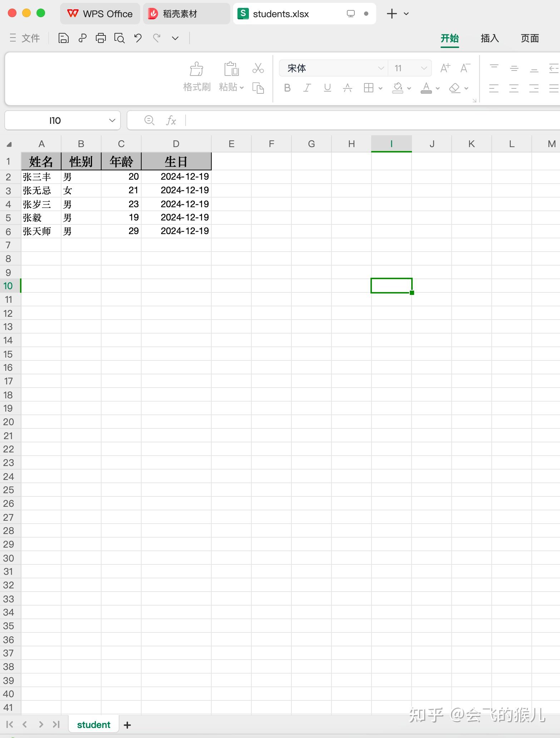Open the eraser Clear options dropdown
The width and height of the screenshot is (560, 738).
tap(466, 88)
